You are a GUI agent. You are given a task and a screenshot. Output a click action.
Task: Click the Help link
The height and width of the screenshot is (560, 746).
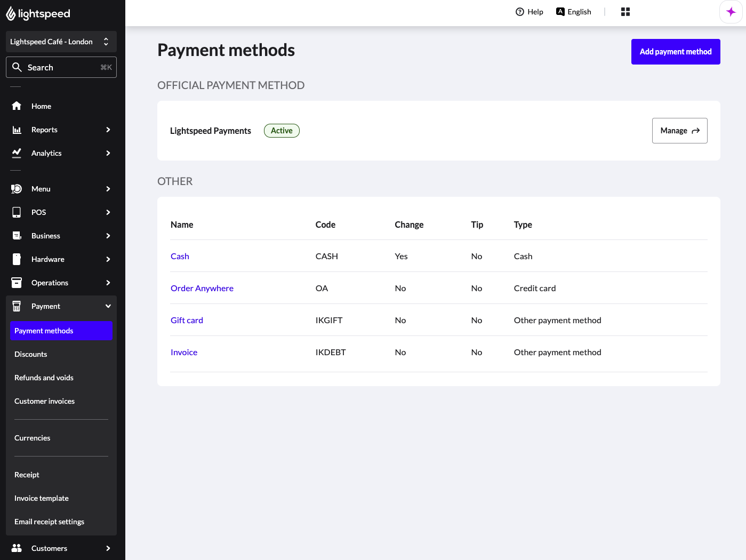[530, 12]
